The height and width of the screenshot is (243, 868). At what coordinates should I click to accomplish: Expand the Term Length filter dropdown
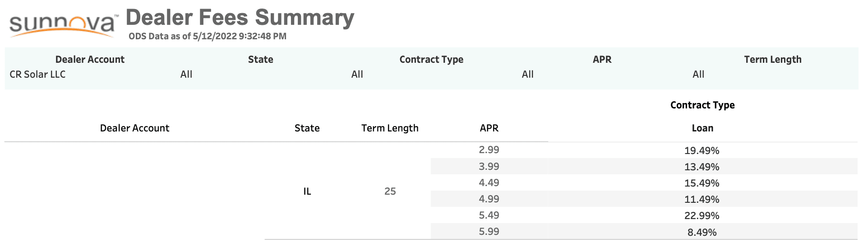click(x=772, y=75)
